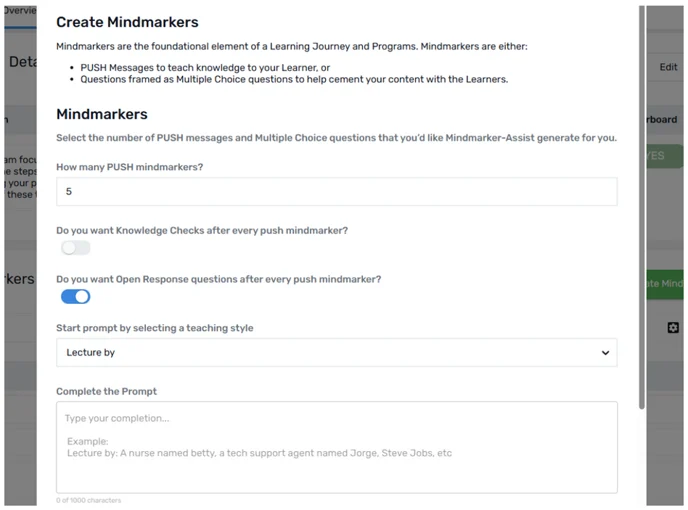
Task: Open the 'Lecture by' teaching style dropdown
Action: coord(337,352)
